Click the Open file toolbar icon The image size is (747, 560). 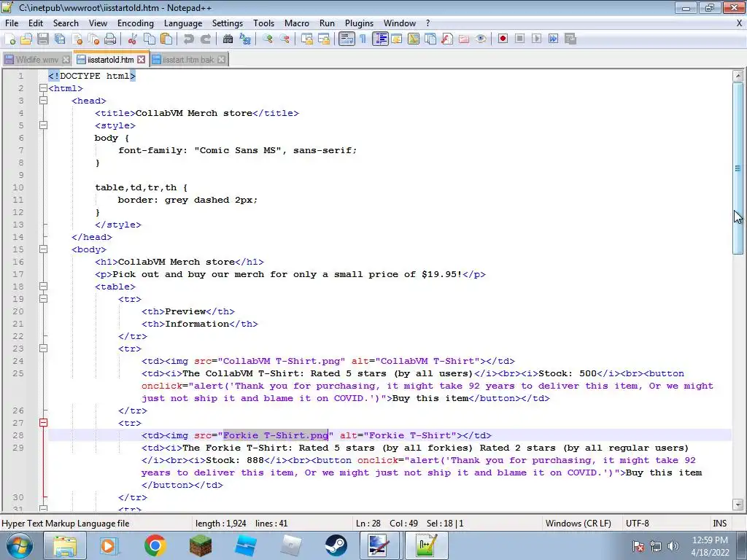[26, 39]
